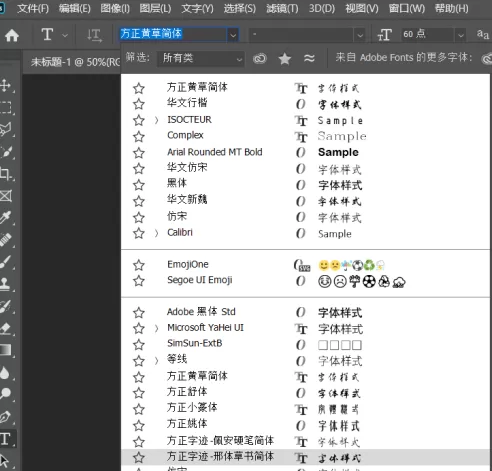Select the Dodge tool
Screen dimensions: 492x471
click(x=6, y=394)
